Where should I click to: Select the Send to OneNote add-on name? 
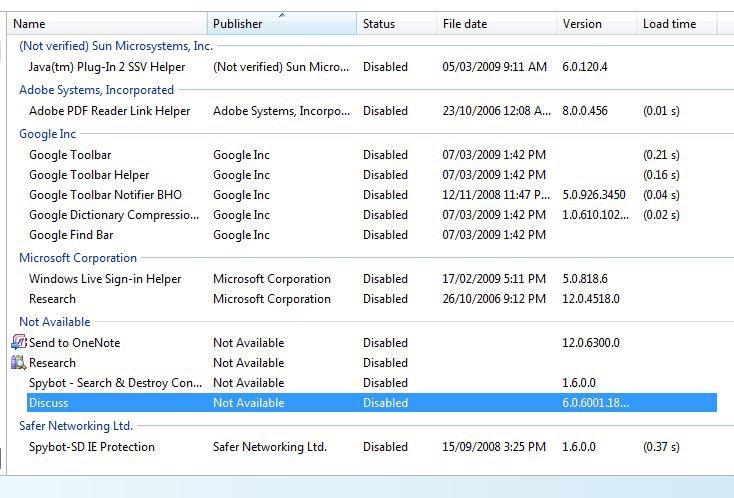click(x=74, y=343)
